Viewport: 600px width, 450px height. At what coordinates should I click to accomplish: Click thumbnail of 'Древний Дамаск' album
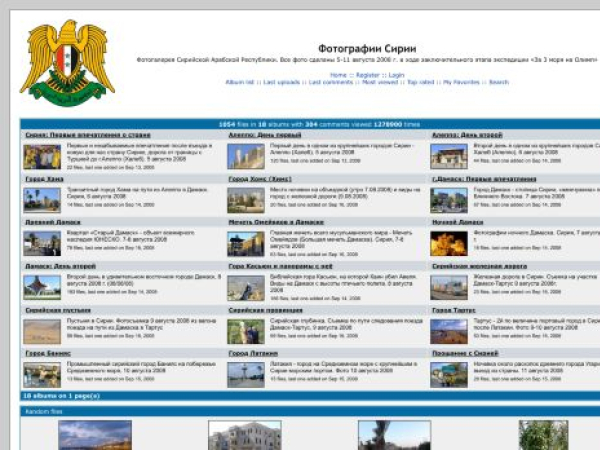point(42,244)
